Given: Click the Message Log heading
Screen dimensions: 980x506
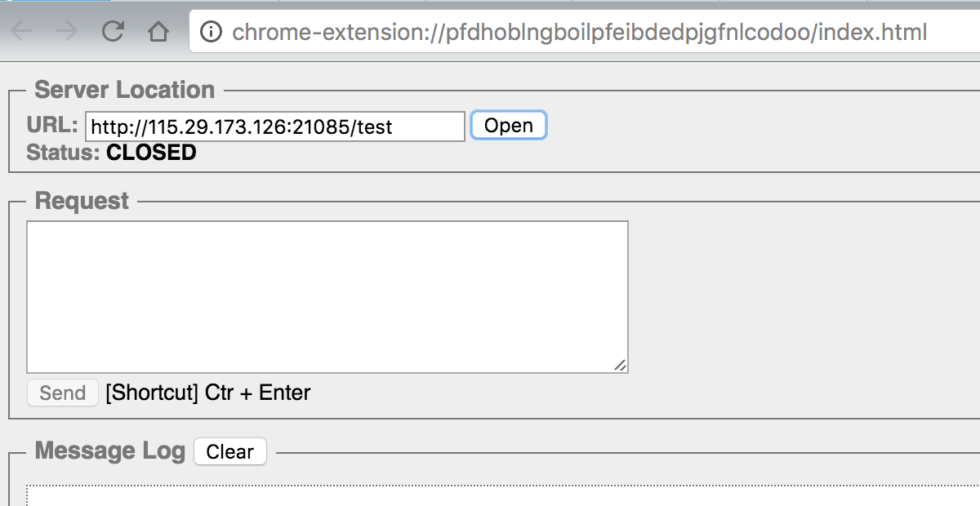Looking at the screenshot, I should tap(109, 451).
